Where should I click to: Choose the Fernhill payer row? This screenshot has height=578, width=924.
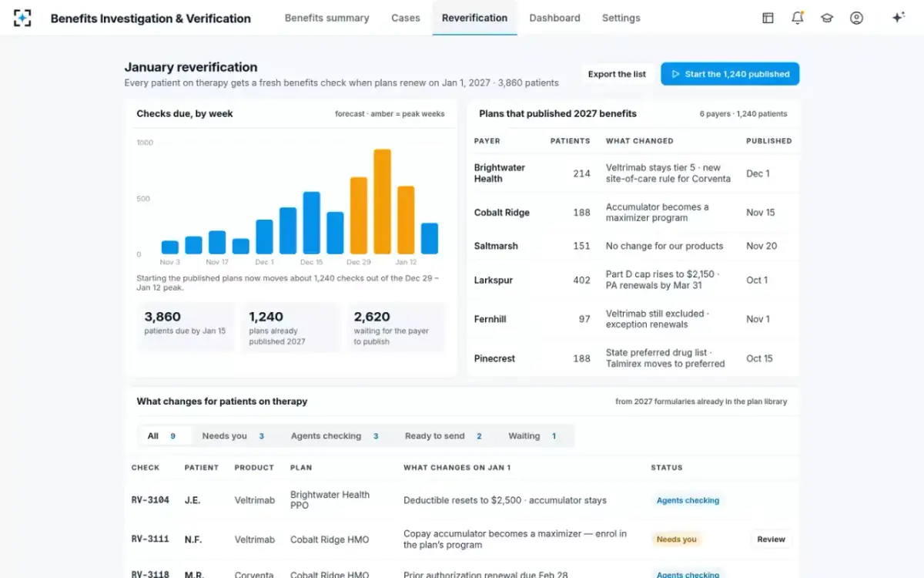pyautogui.click(x=634, y=319)
